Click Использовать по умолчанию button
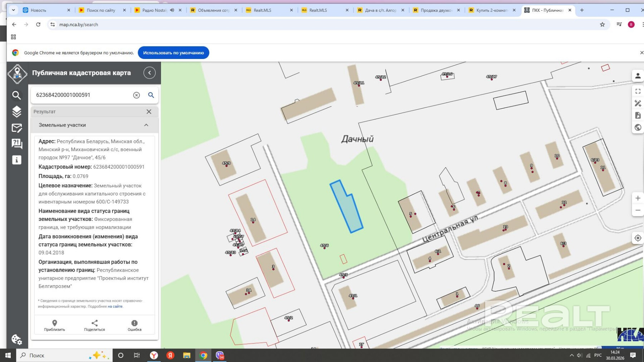 point(174,53)
